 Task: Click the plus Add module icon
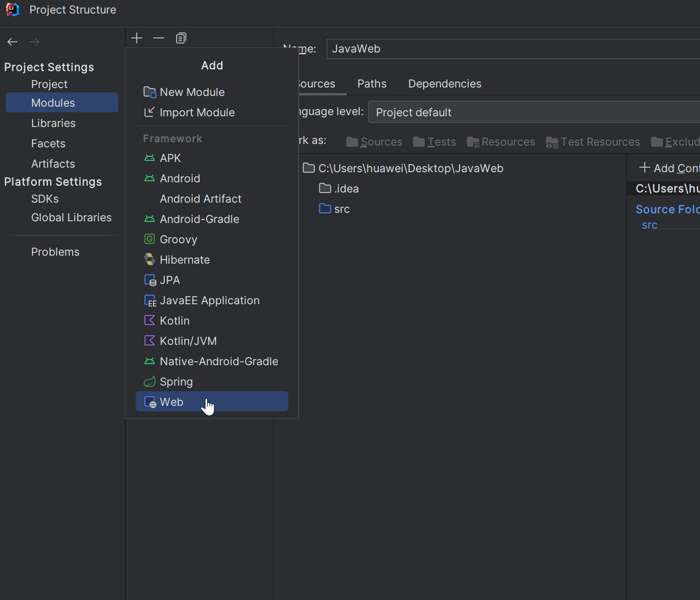[x=137, y=38]
